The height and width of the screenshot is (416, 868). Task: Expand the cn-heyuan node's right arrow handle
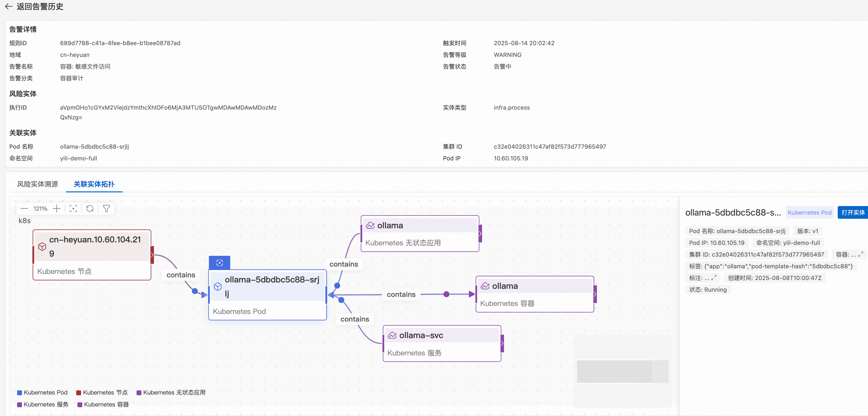[x=152, y=255]
